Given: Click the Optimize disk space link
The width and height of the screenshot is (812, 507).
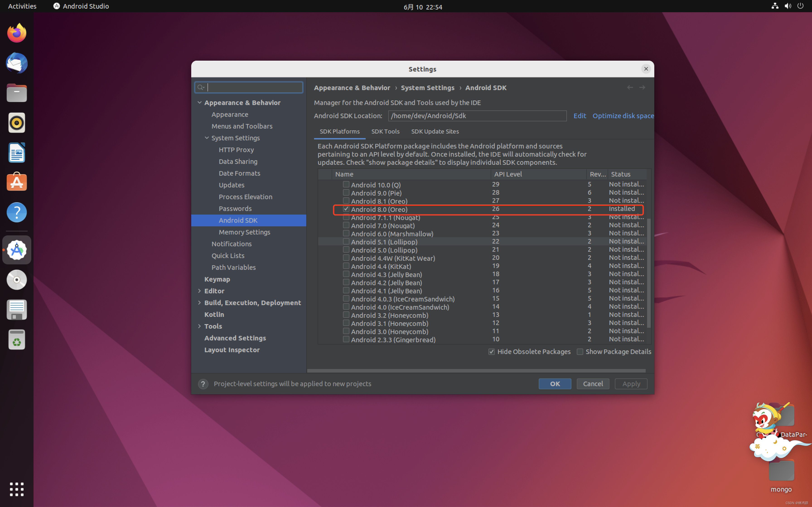Looking at the screenshot, I should [x=623, y=116].
